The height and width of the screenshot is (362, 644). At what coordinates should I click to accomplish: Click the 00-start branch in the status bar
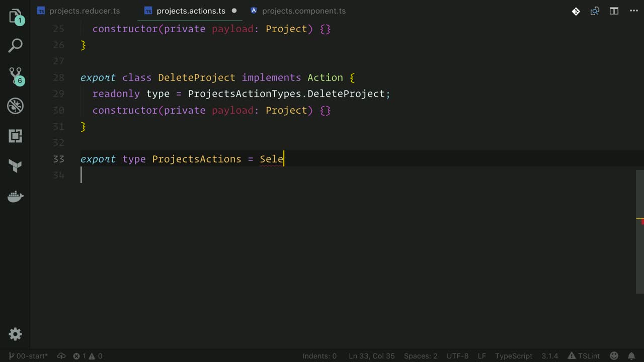point(28,356)
